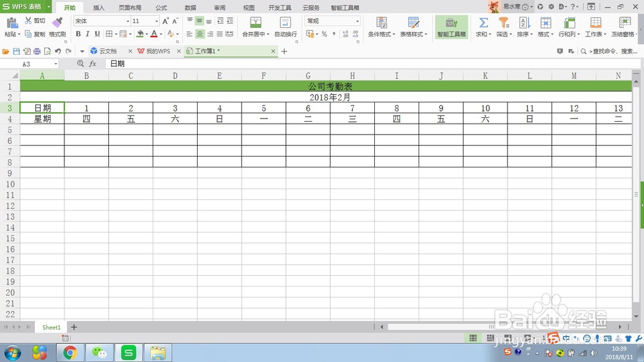Click the 易水寒 user account name
644x362 pixels.
click(x=512, y=6)
